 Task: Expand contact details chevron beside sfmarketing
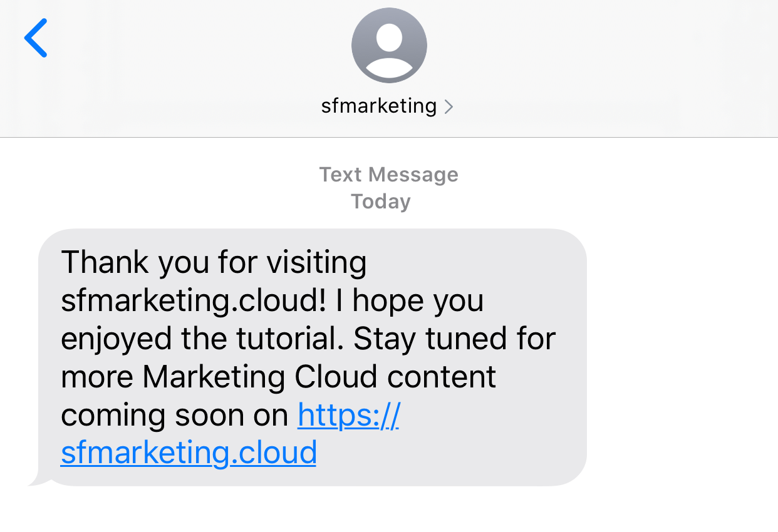[448, 107]
